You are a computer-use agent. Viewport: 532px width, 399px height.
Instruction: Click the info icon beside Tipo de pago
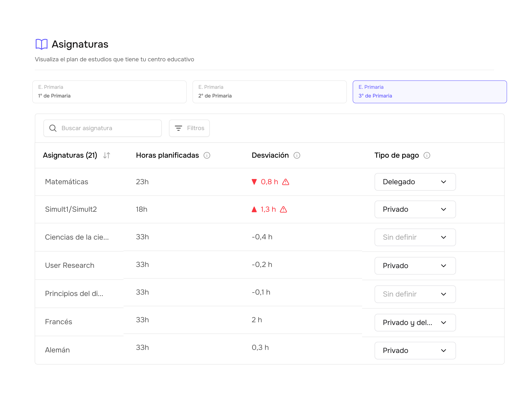click(x=427, y=155)
